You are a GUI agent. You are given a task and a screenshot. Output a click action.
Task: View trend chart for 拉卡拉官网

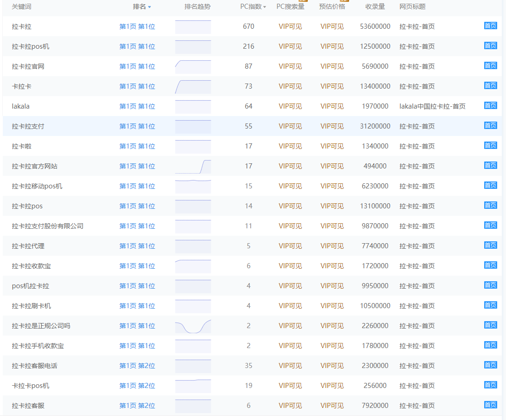(x=193, y=66)
